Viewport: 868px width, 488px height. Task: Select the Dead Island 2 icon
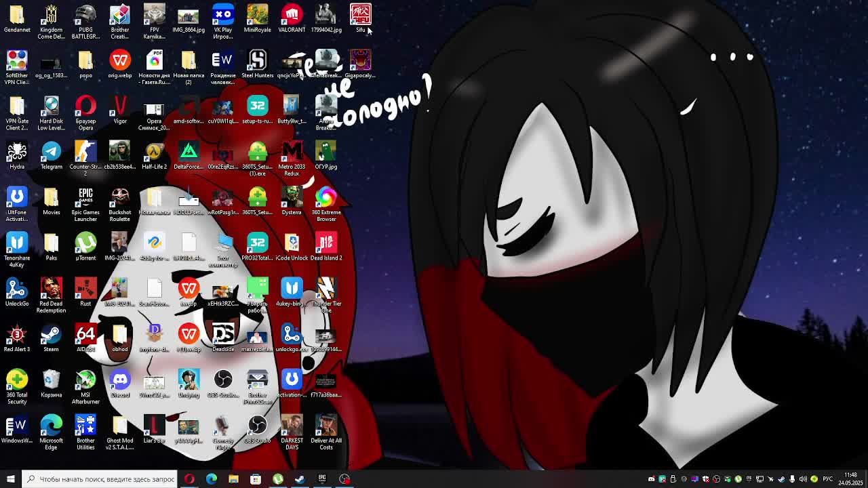pos(326,247)
